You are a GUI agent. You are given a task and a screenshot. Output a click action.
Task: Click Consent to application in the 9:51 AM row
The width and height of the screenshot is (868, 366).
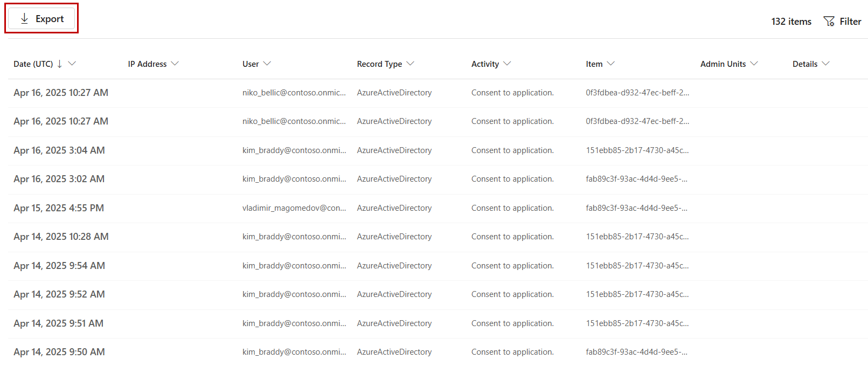click(512, 323)
